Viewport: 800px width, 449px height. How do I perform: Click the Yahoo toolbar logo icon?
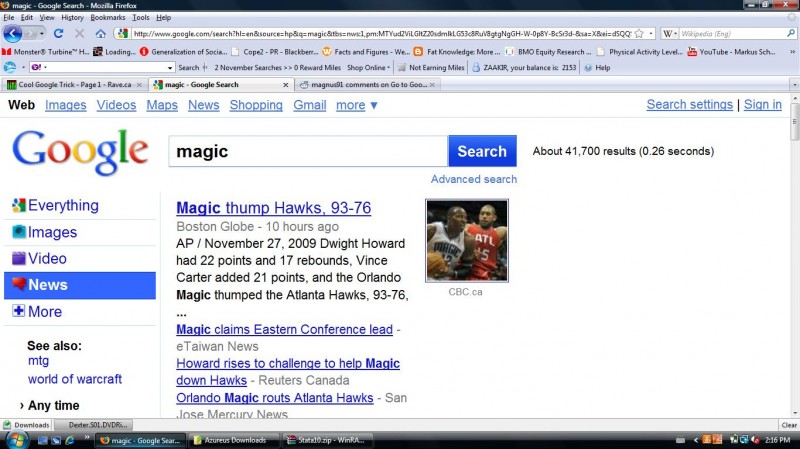point(36,67)
